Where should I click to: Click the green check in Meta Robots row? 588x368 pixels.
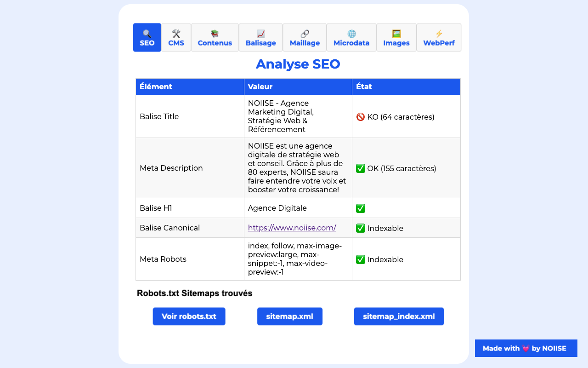(x=361, y=259)
